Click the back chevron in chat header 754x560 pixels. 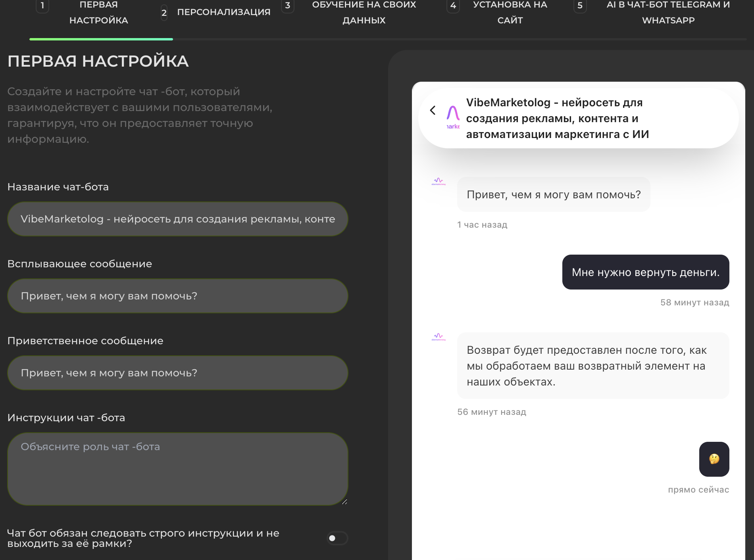click(433, 110)
